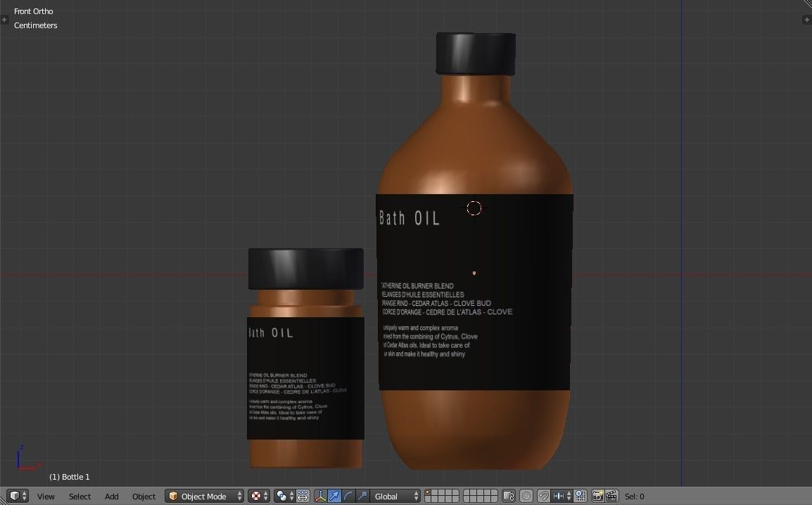Select the scale manipulator icon
The height and width of the screenshot is (505, 812).
362,496
